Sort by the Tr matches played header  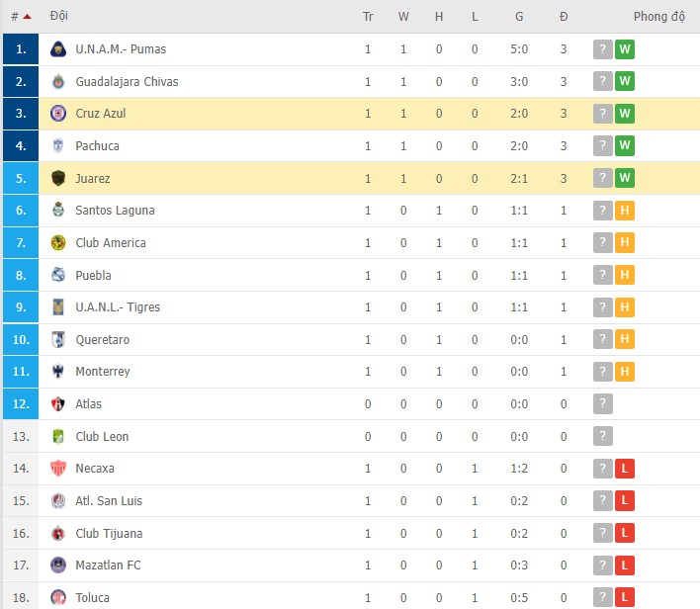click(368, 17)
